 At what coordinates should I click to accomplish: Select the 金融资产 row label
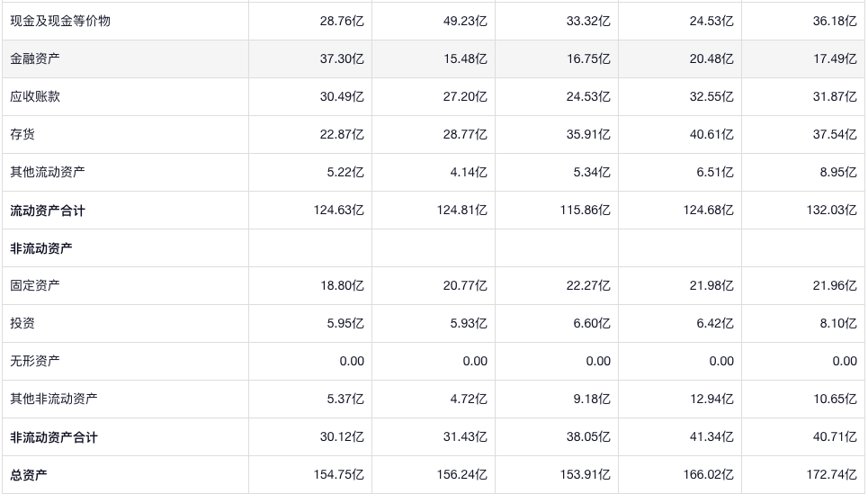coord(36,58)
